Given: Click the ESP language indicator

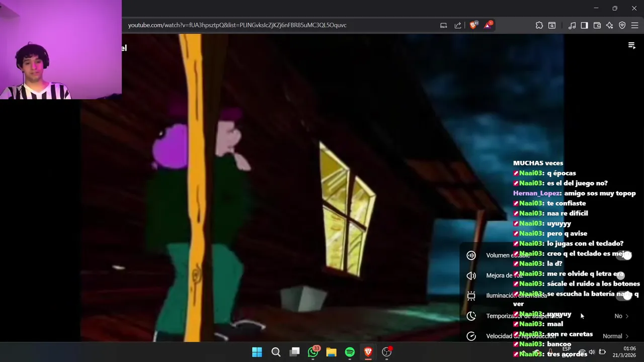Looking at the screenshot, I should pyautogui.click(x=567, y=349).
